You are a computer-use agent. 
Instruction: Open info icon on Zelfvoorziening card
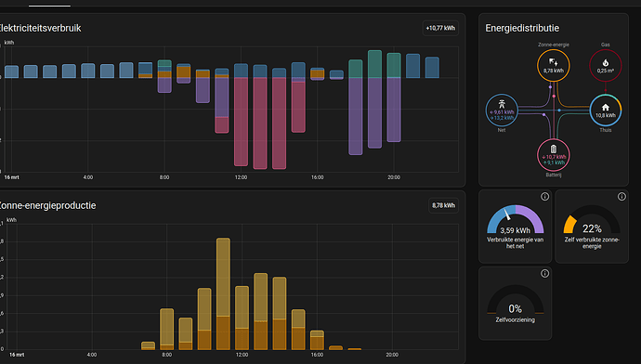click(544, 273)
